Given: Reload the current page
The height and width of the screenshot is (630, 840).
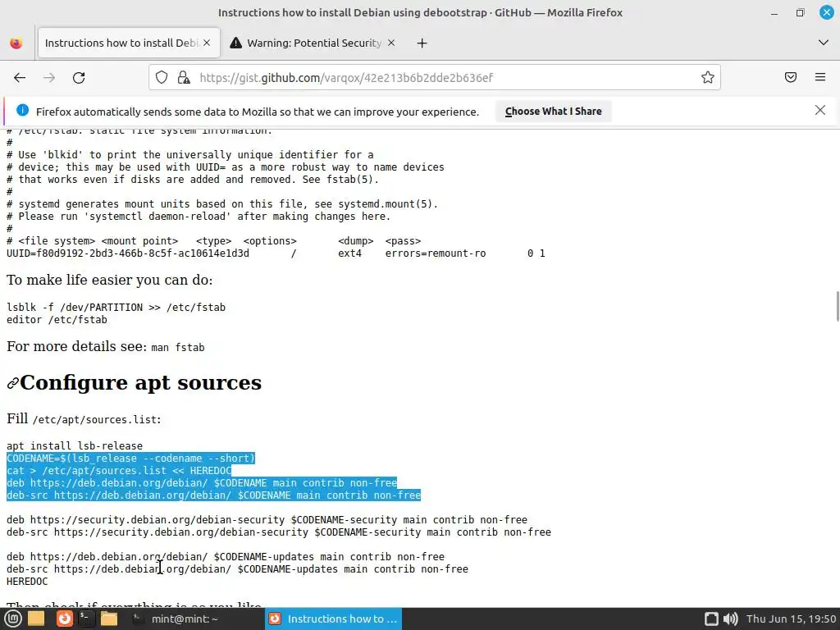Looking at the screenshot, I should [79, 78].
